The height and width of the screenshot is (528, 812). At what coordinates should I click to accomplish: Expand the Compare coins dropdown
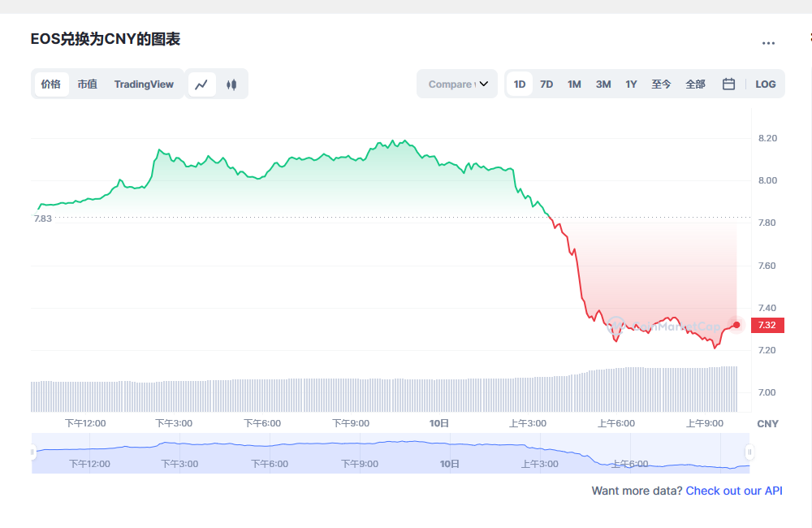456,84
